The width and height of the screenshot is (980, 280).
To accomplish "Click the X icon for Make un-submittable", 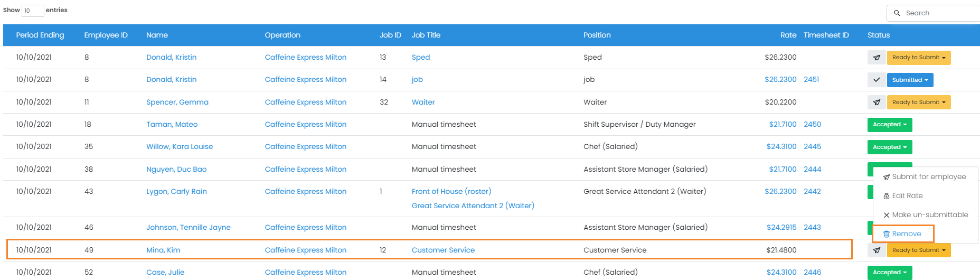I will point(887,215).
